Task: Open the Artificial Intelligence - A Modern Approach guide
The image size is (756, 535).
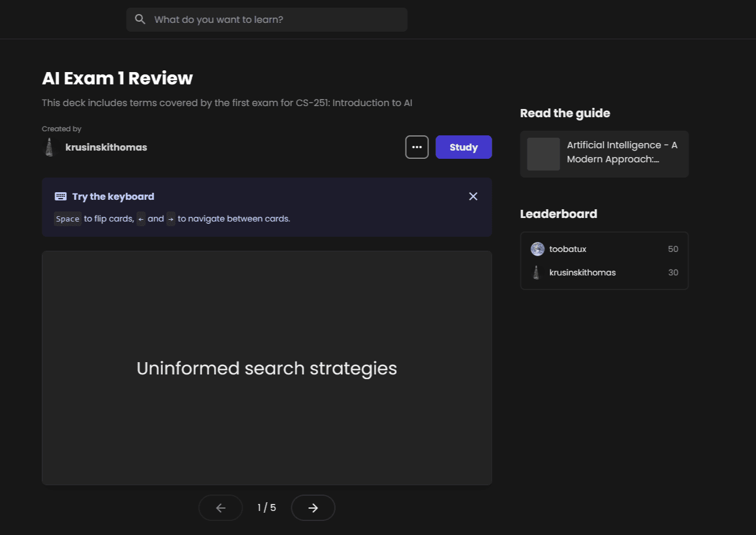Action: (604, 154)
